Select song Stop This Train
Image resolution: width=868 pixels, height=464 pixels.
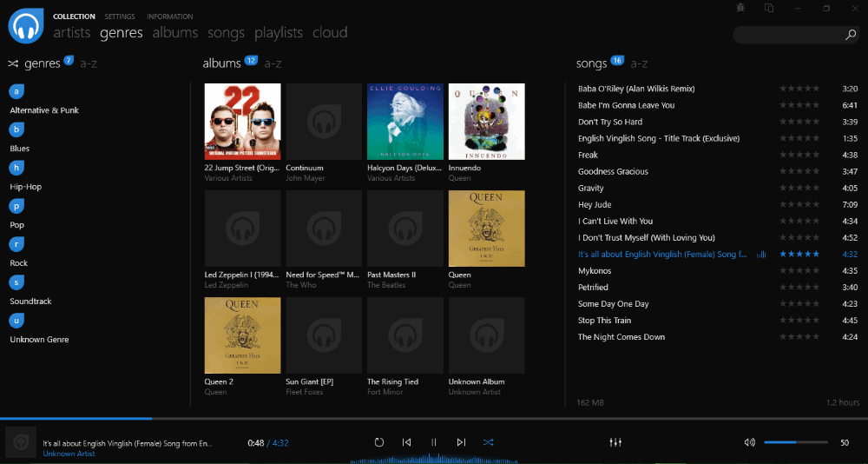(x=604, y=321)
